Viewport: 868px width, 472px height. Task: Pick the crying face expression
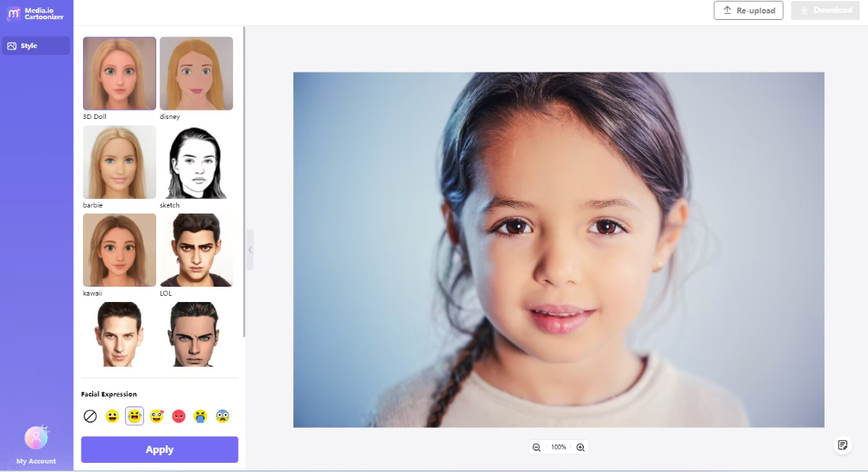click(200, 416)
